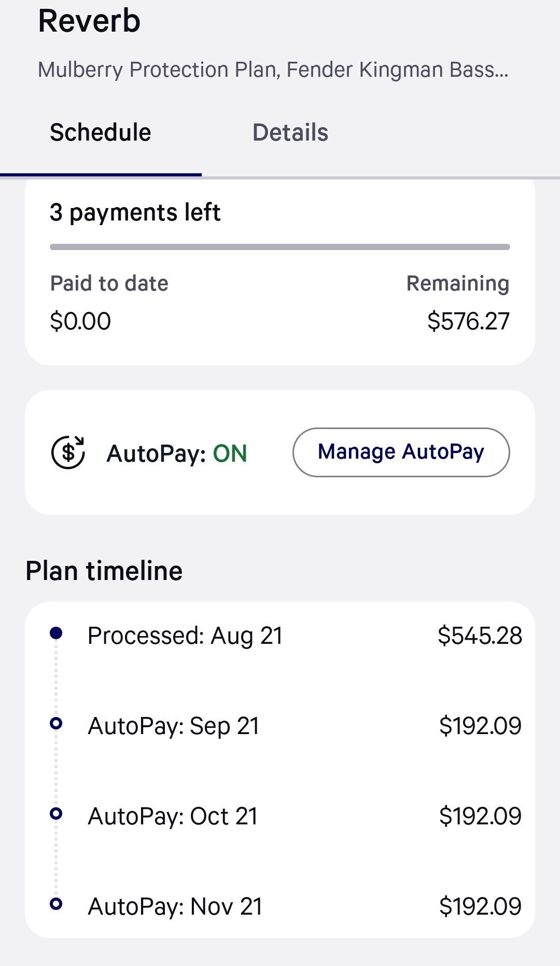The image size is (560, 966).
Task: Select the Schedule tab
Action: tap(101, 133)
